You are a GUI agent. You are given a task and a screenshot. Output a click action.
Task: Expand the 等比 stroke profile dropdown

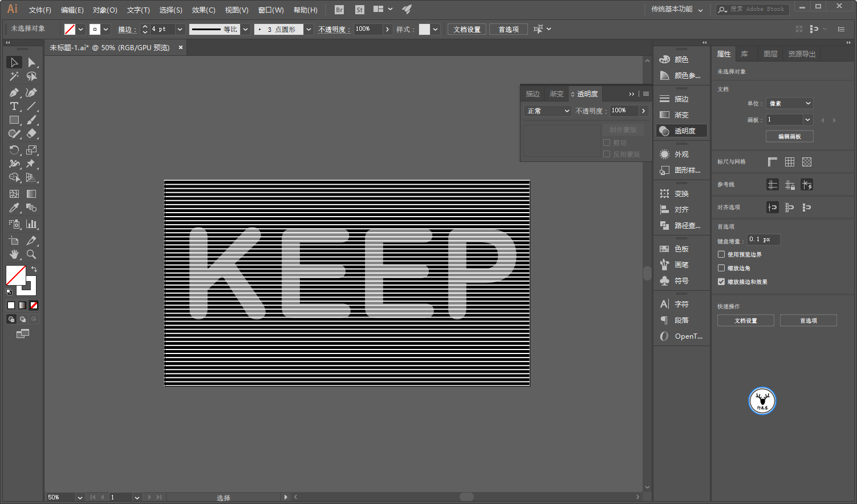click(x=246, y=29)
